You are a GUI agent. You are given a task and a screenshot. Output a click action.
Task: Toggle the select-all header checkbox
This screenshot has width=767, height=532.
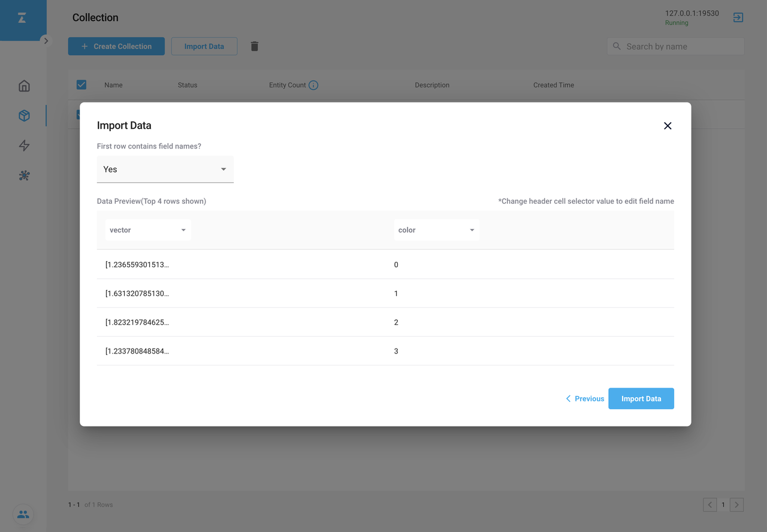pyautogui.click(x=81, y=85)
